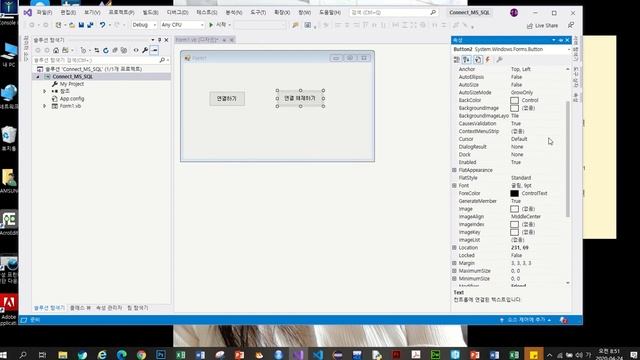Click the ForeColor black swatch
This screenshot has width=640, height=360.
point(514,193)
